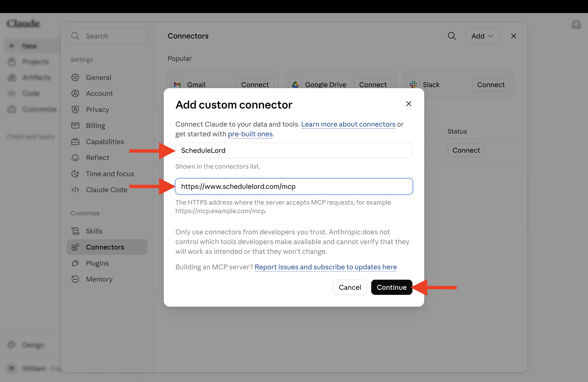Open Artifacts in the Claude sidebar
This screenshot has height=382, width=588.
pyautogui.click(x=32, y=77)
